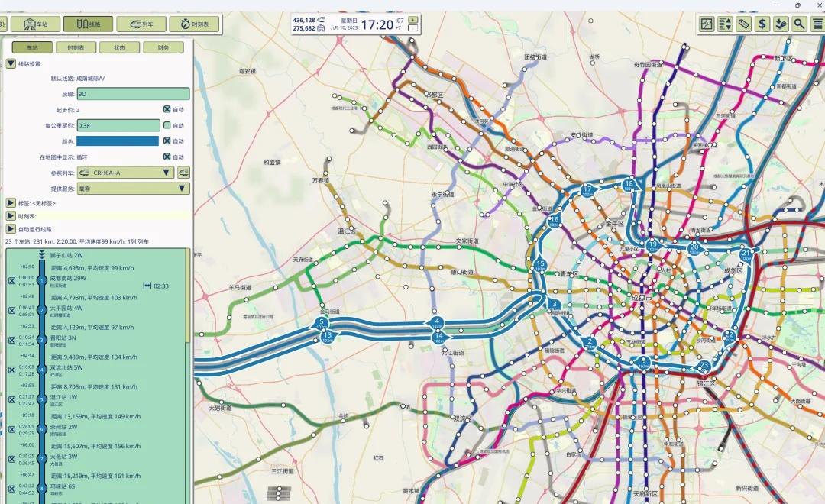Toggle the 颜色 自动 checkbox
Screen dimensions: 825x504
point(167,141)
